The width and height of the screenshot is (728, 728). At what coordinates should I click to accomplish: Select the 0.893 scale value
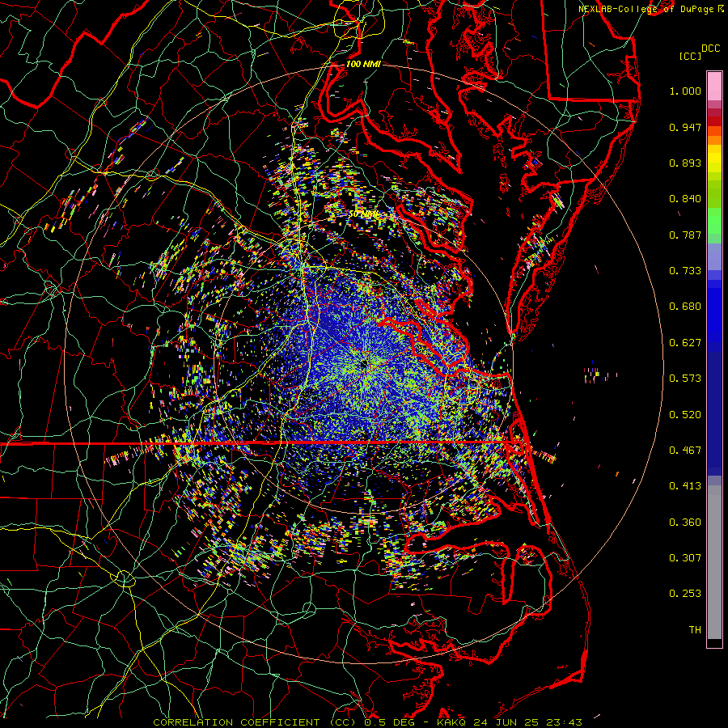coord(685,163)
